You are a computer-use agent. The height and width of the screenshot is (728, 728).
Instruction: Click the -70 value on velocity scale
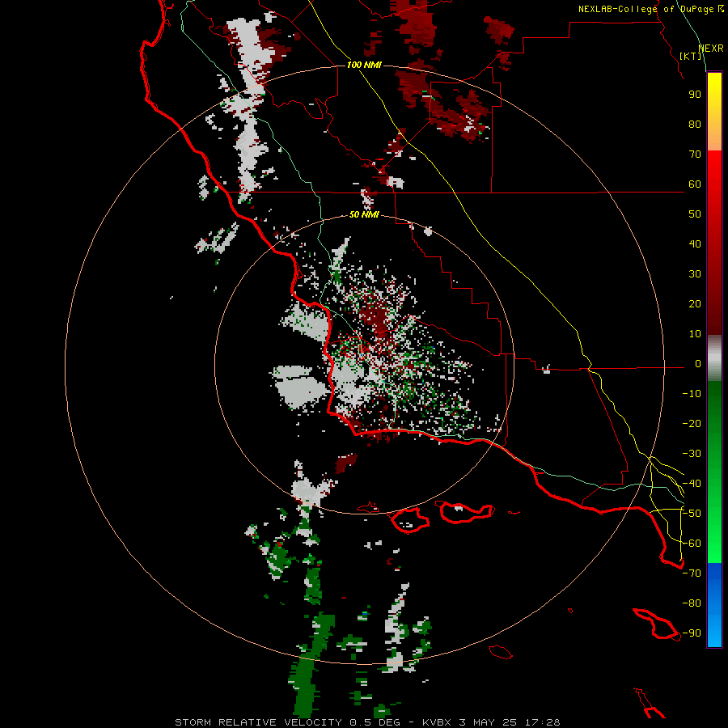click(692, 573)
